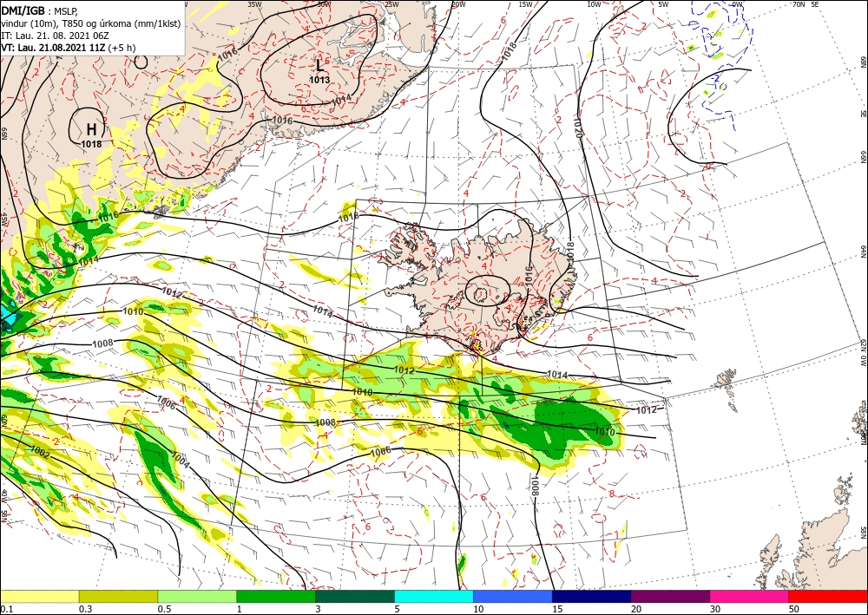Click the 25W longitude label

pyautogui.click(x=391, y=4)
